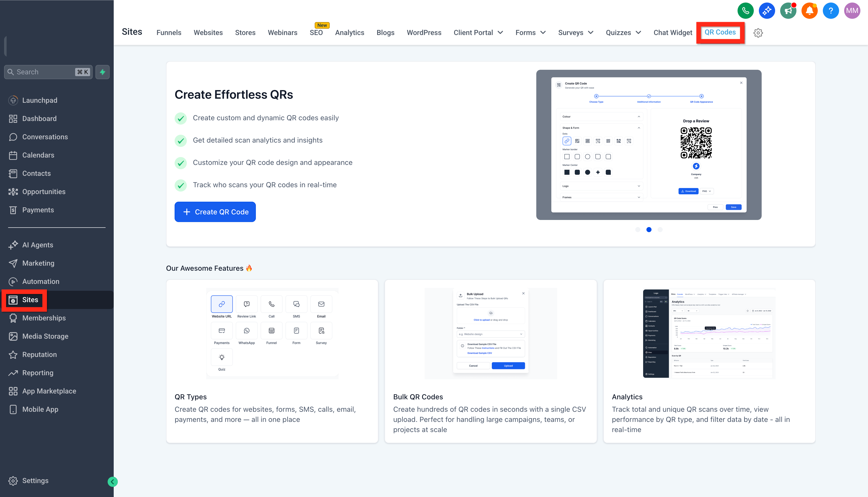Select the first carousel dot

click(638, 230)
